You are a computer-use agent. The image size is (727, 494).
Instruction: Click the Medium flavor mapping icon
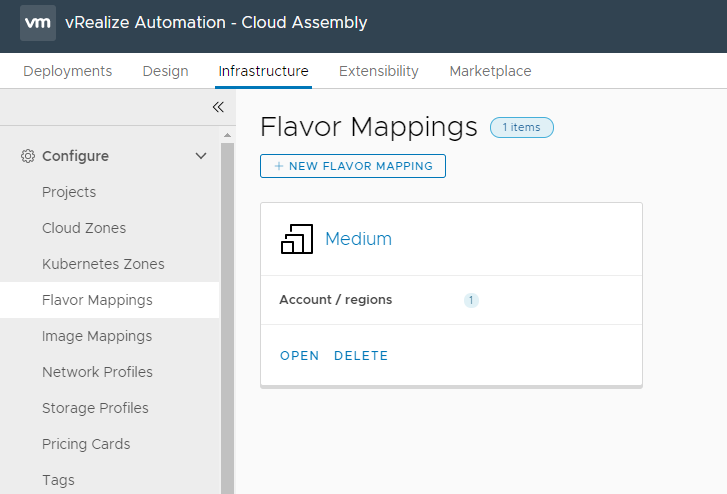pos(297,239)
